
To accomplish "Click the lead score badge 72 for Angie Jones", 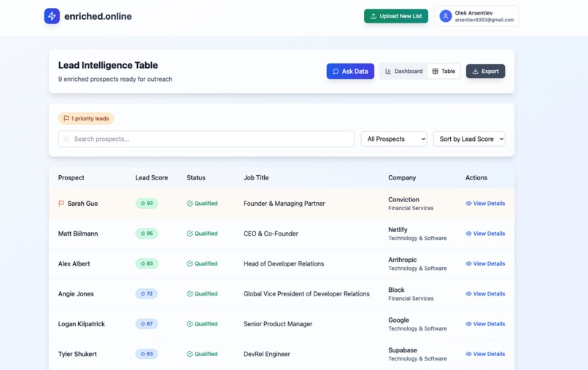I will (x=146, y=294).
